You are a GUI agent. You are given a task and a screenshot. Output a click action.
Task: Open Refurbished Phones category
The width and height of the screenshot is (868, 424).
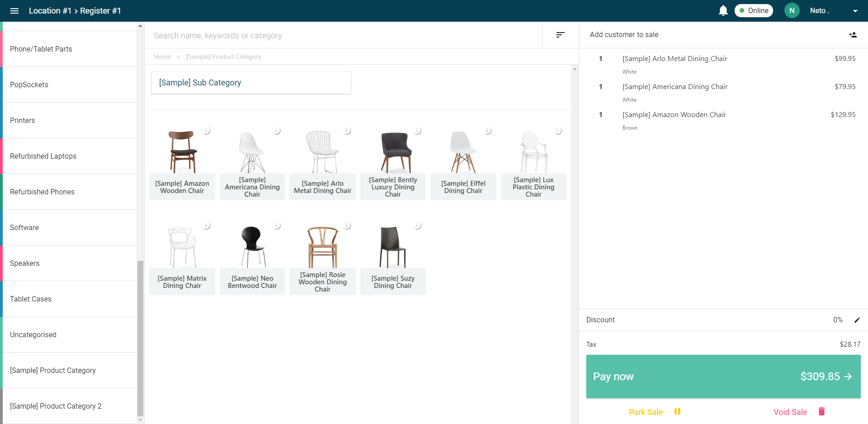coord(68,192)
